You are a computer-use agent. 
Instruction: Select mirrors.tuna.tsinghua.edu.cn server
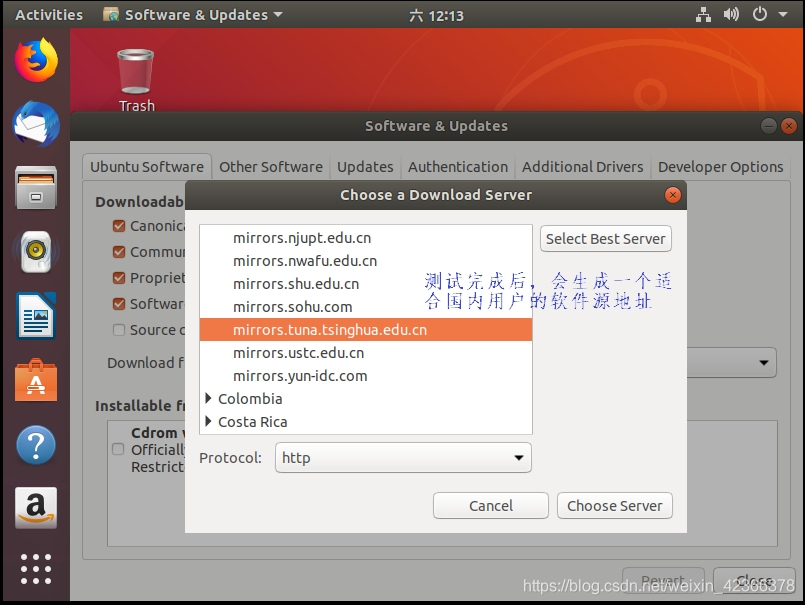click(366, 330)
